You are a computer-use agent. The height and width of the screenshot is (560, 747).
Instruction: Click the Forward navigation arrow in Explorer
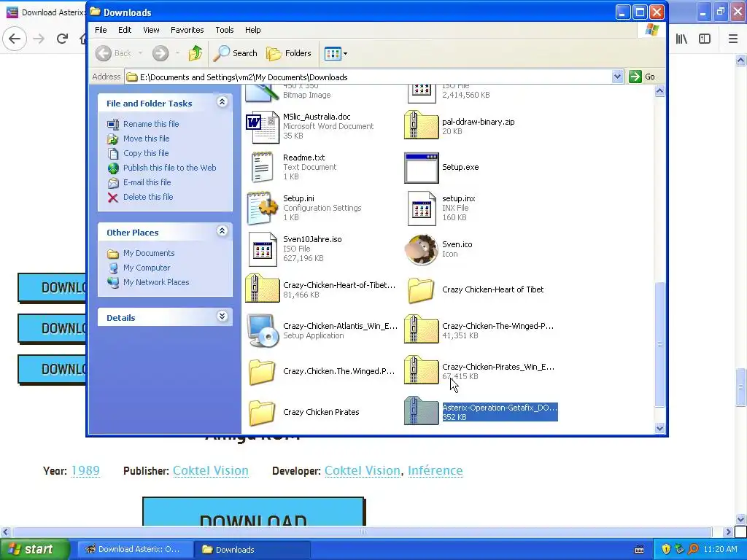[x=160, y=53]
